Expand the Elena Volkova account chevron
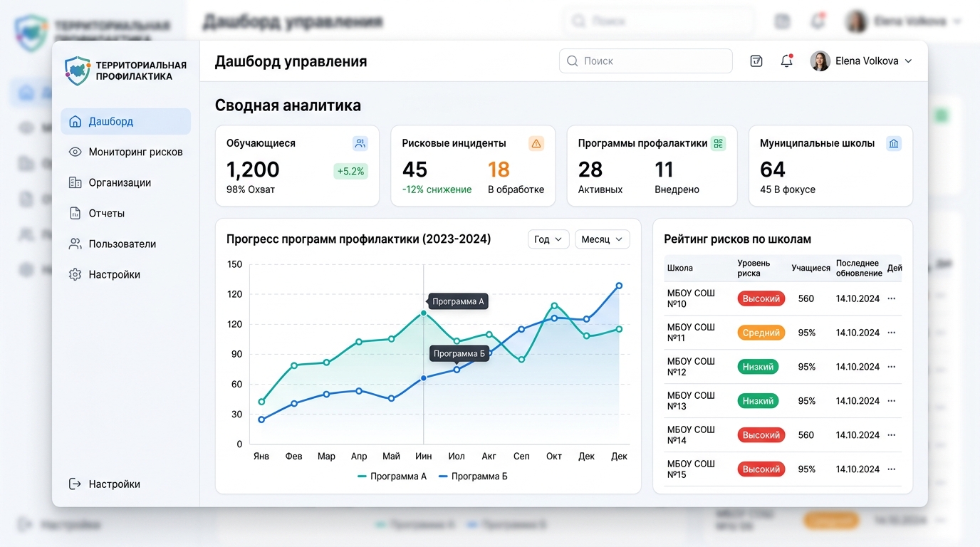 (x=908, y=61)
